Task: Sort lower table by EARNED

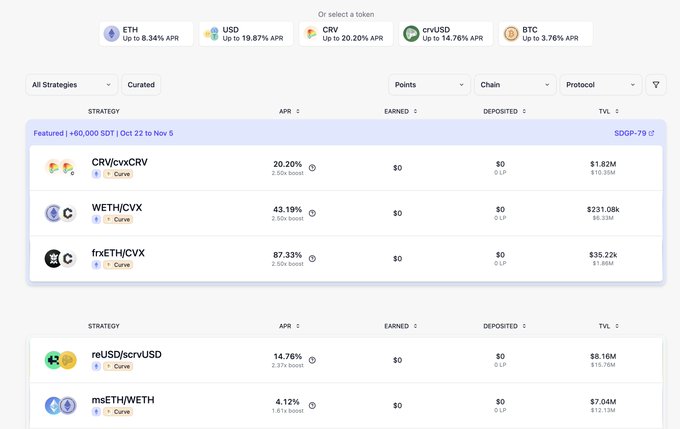Action: point(401,326)
